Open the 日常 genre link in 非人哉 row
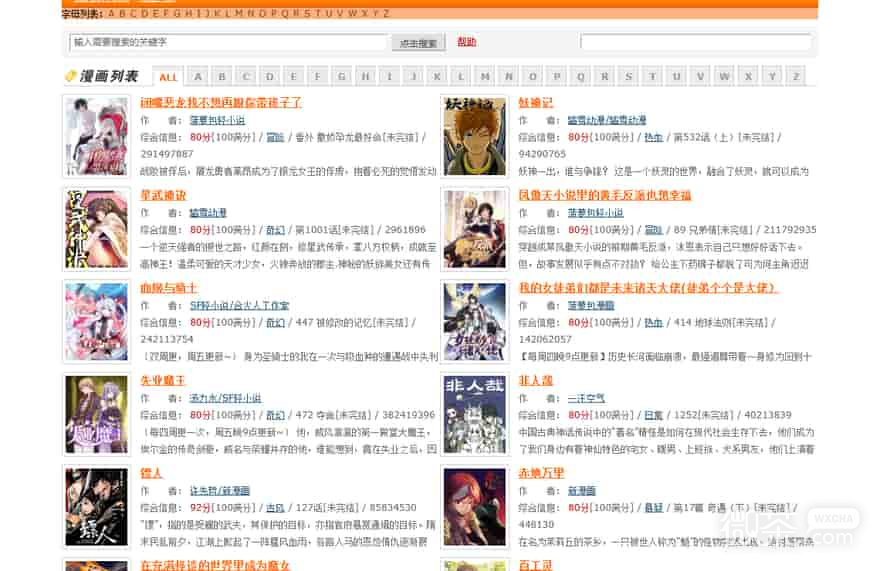 (x=653, y=415)
